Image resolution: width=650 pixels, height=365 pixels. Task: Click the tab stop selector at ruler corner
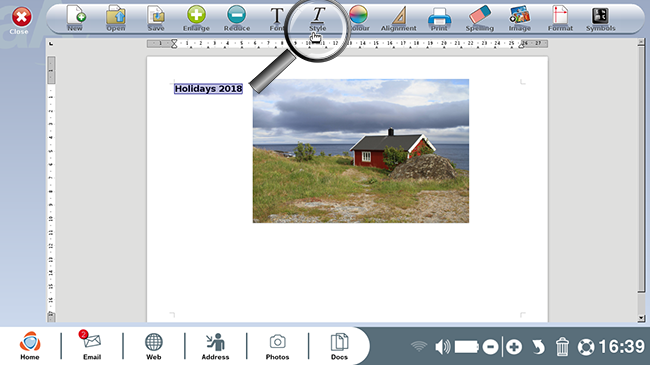51,44
